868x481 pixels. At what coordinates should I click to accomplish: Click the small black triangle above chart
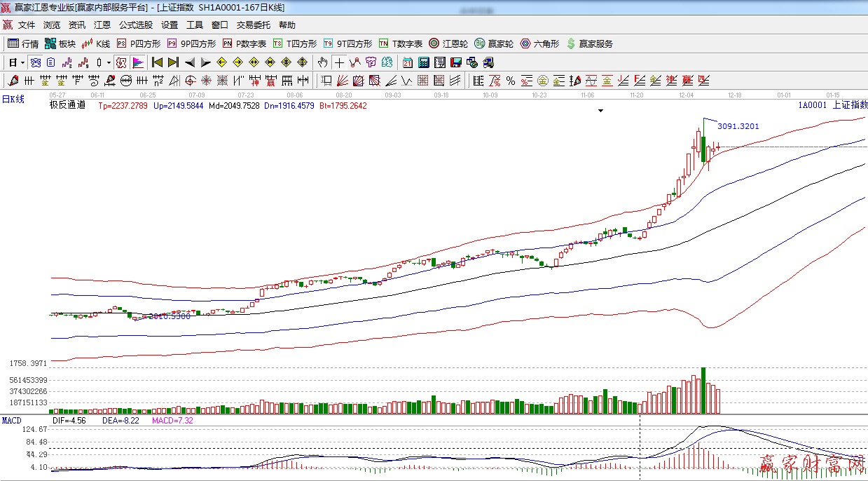600,111
